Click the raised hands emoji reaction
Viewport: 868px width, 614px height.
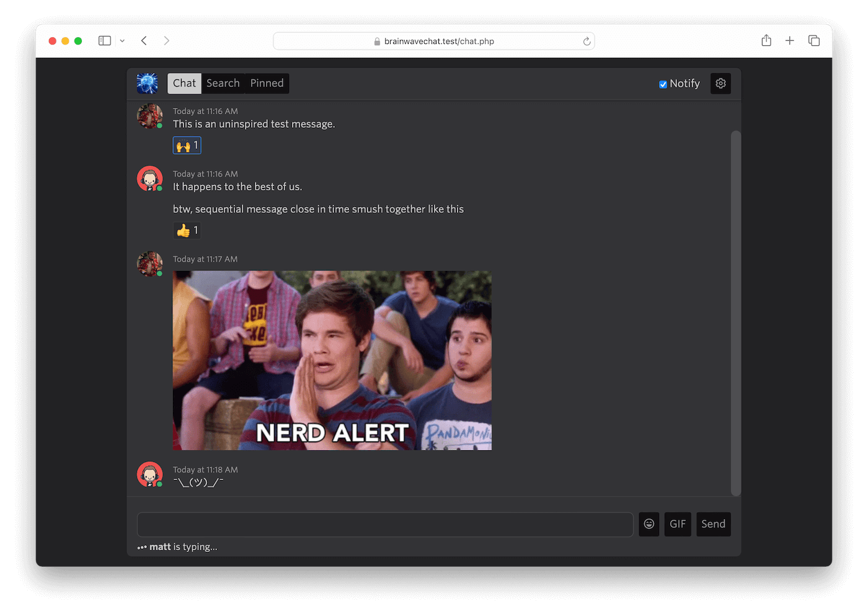tap(187, 146)
